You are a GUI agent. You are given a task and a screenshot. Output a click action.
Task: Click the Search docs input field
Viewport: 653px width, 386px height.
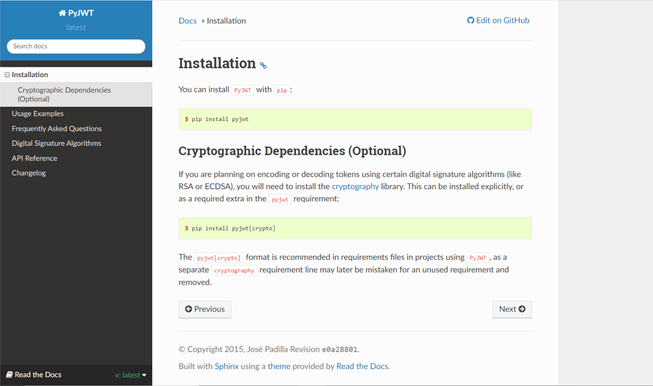pos(76,46)
